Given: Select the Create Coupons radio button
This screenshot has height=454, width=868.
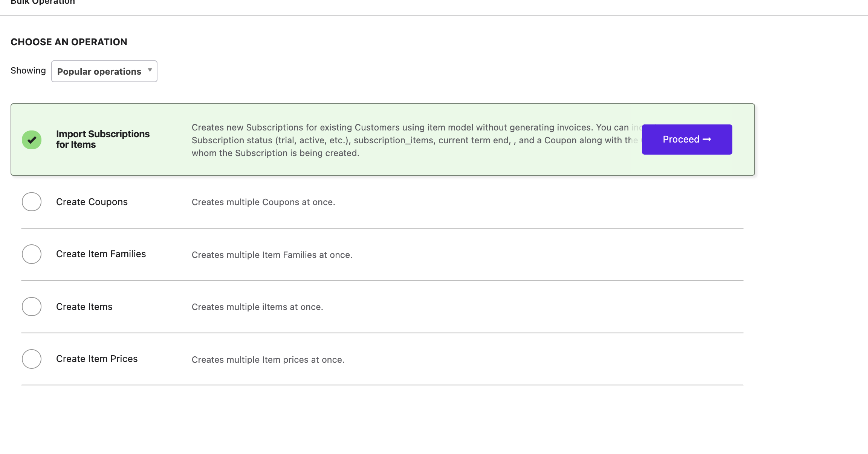Looking at the screenshot, I should (x=32, y=202).
